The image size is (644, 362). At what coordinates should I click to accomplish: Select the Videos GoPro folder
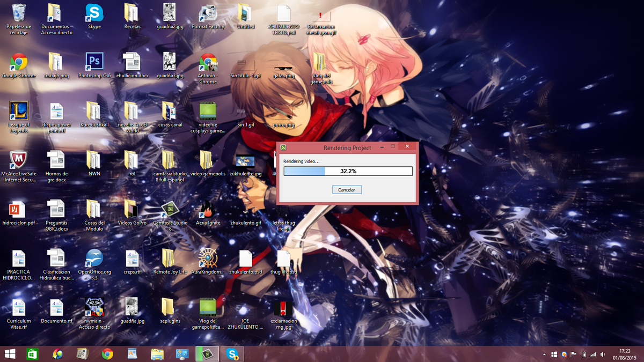pos(132,212)
